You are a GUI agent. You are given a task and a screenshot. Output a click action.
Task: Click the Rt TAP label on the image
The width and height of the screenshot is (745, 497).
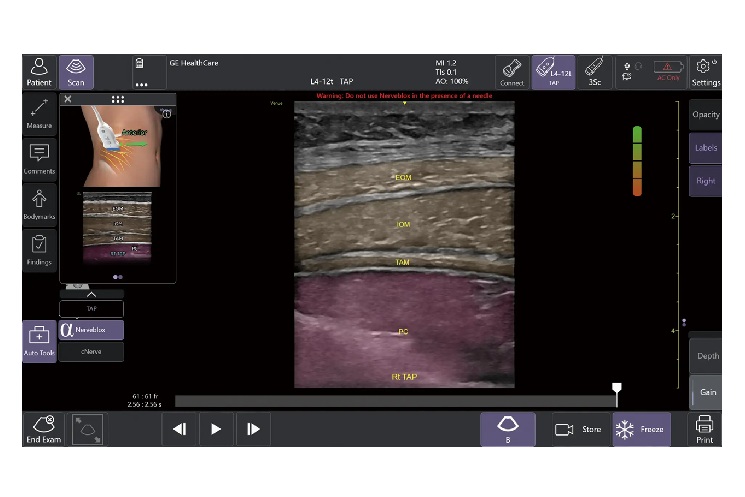pos(404,377)
